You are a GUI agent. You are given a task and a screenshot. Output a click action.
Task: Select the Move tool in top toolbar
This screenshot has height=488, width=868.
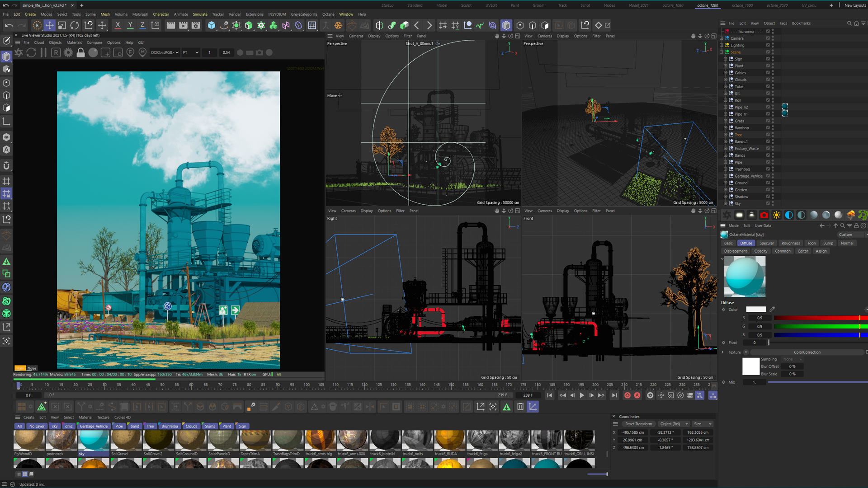tap(50, 25)
